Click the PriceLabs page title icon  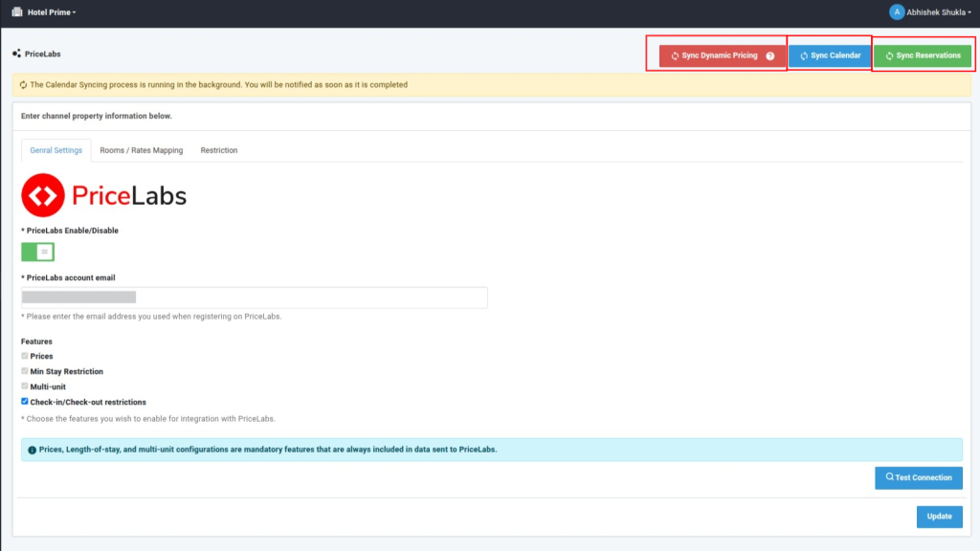click(16, 55)
